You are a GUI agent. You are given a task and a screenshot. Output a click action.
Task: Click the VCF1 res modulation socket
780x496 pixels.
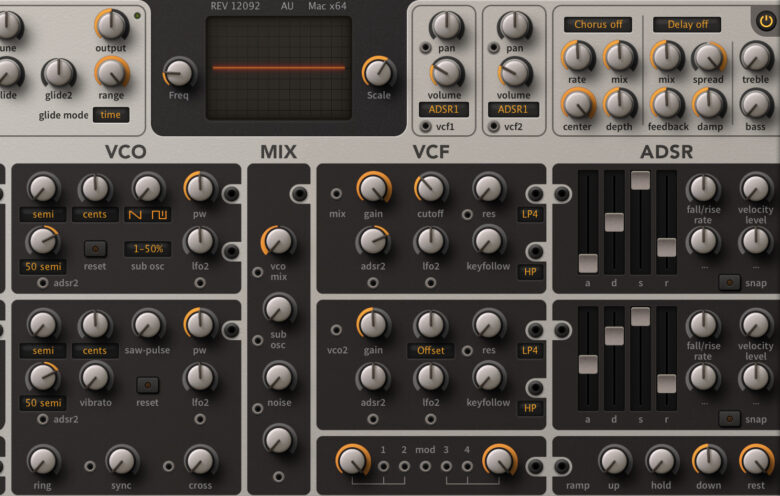click(467, 214)
